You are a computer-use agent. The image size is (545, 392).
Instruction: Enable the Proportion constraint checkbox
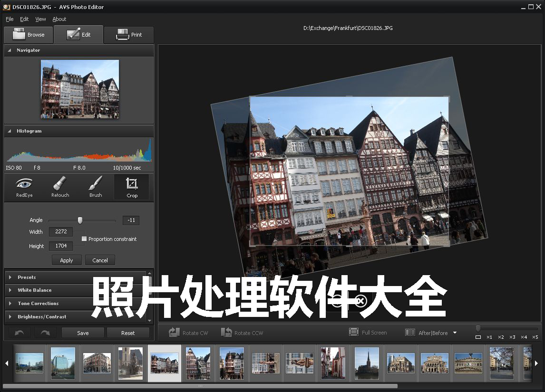pyautogui.click(x=84, y=239)
